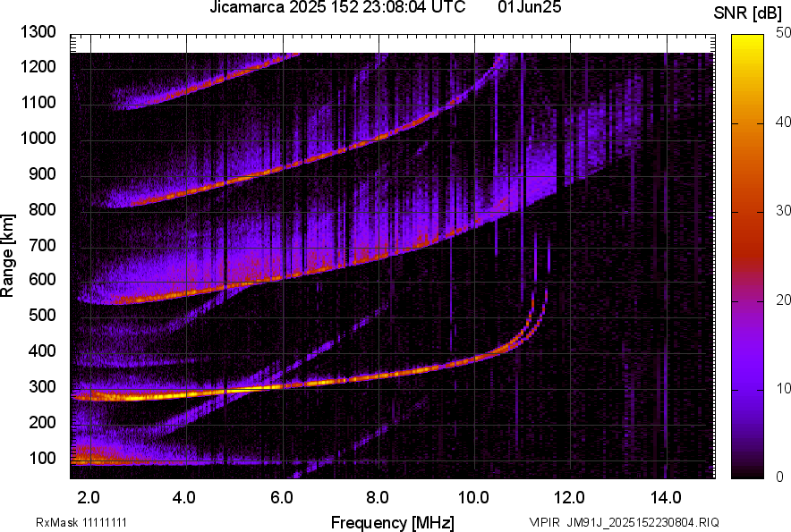This screenshot has height=532, width=791.
Task: Click the 6.0 frequency tick label
Action: point(281,498)
